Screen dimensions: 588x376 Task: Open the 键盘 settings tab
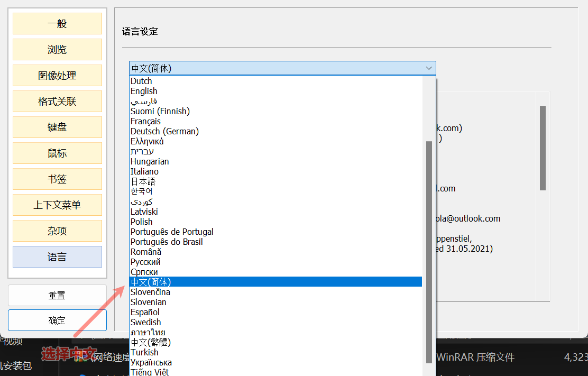57,127
